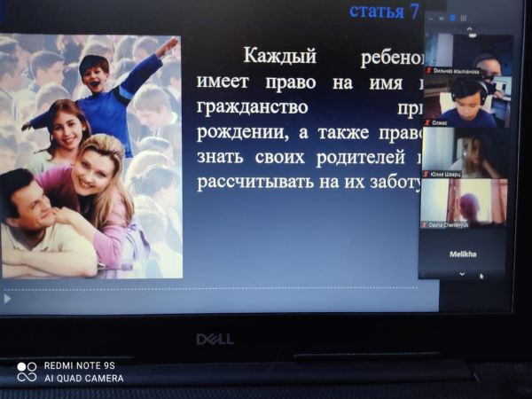Image resolution: width=532 pixels, height=399 pixels.
Task: Click muted mic icon beside Олжас
Action: point(428,123)
